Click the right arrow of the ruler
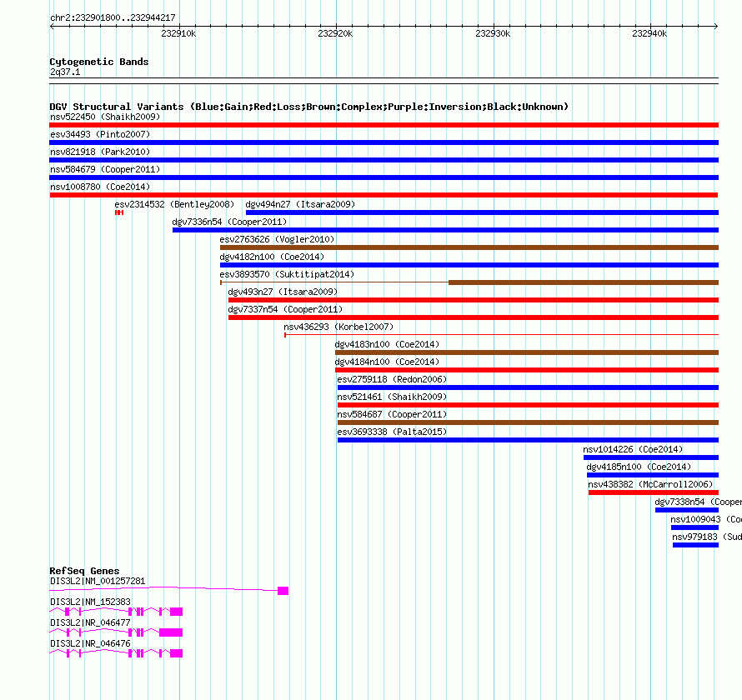This screenshot has height=700, width=742. pyautogui.click(x=716, y=26)
